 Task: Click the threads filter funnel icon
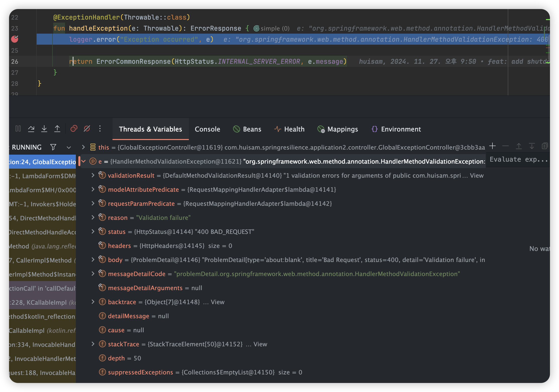click(53, 147)
